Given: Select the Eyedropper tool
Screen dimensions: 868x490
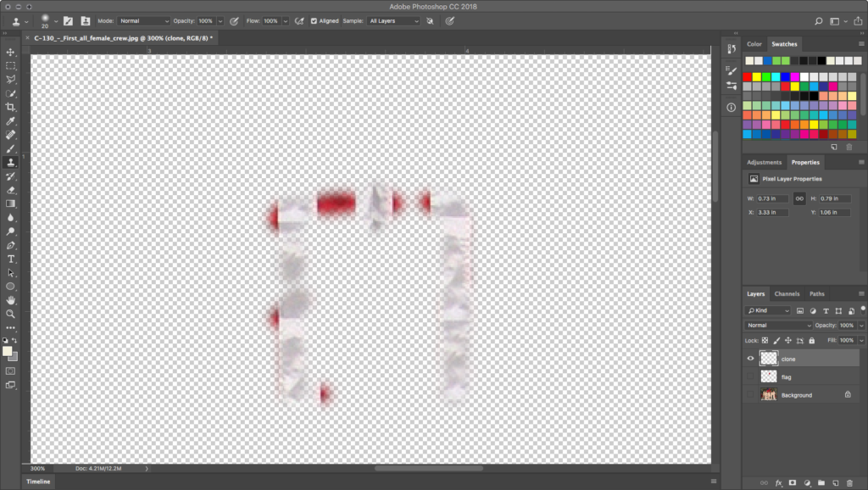Looking at the screenshot, I should tap(11, 121).
